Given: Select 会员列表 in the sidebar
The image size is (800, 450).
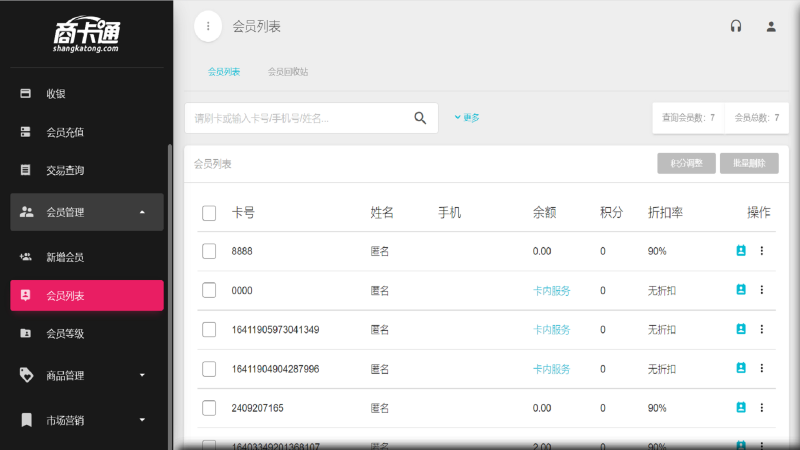Looking at the screenshot, I should 87,295.
